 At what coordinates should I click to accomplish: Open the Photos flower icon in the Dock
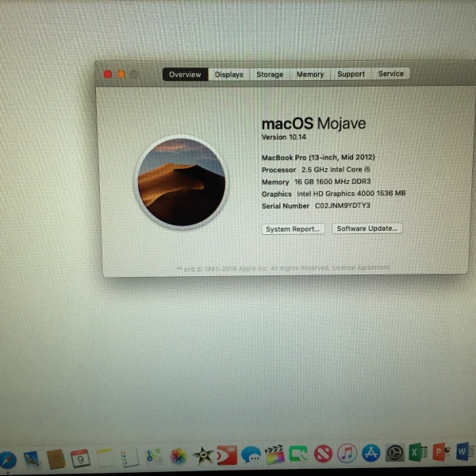click(178, 457)
